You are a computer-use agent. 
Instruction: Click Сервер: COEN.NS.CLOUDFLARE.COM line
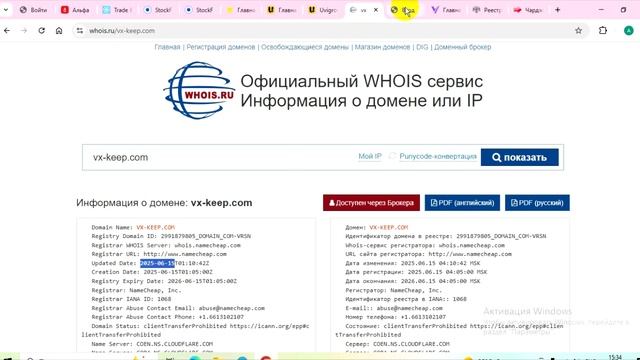[x=397, y=344]
